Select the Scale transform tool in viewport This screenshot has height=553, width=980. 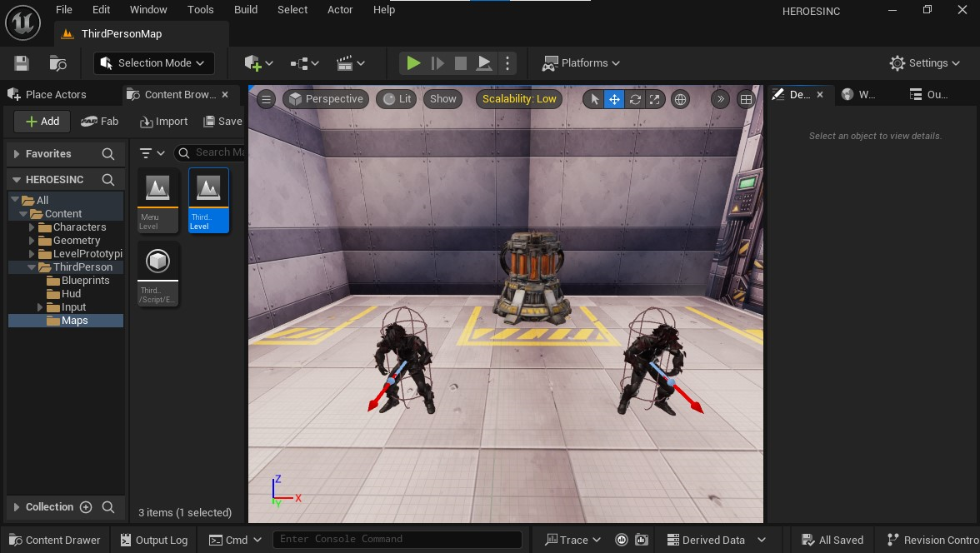point(655,99)
